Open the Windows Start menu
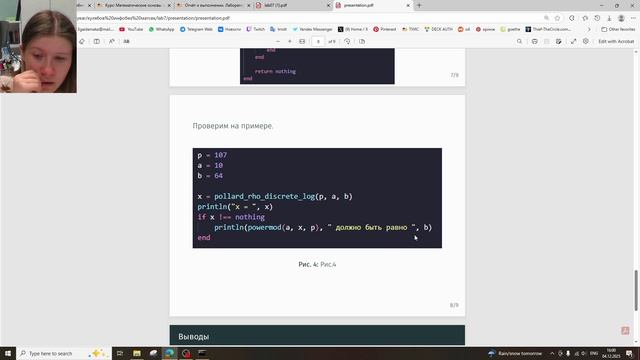This screenshot has height=360, width=640. point(8,353)
